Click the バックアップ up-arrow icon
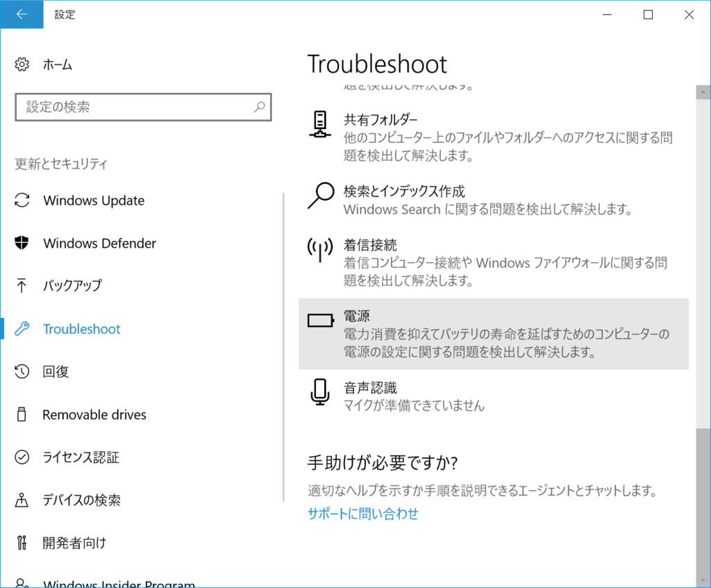This screenshot has width=711, height=588. [x=22, y=285]
